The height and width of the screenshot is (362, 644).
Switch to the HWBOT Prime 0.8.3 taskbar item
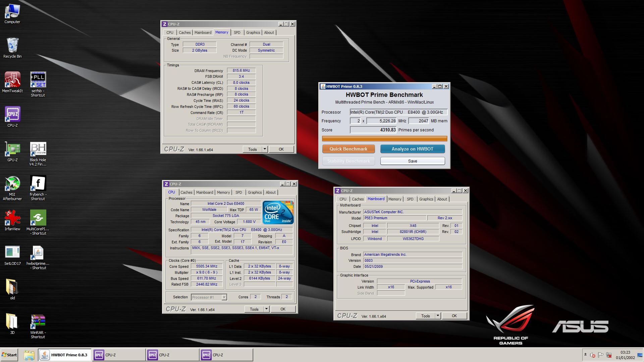64,355
